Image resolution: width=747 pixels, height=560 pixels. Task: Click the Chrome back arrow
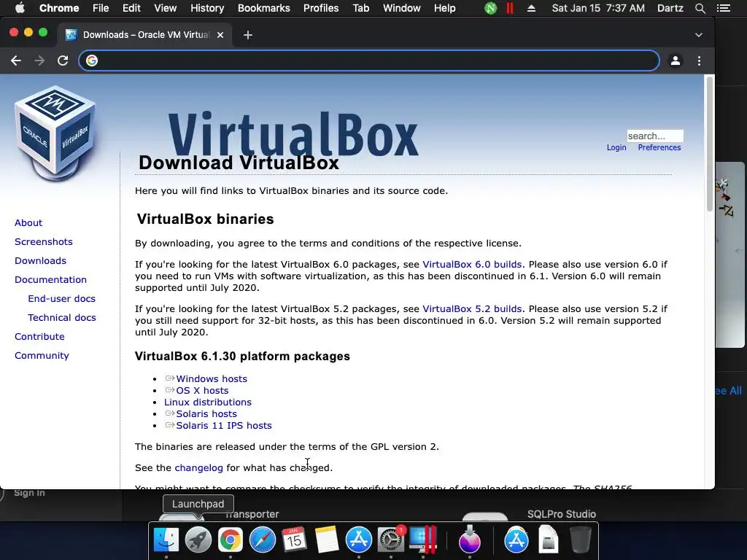[x=16, y=61]
